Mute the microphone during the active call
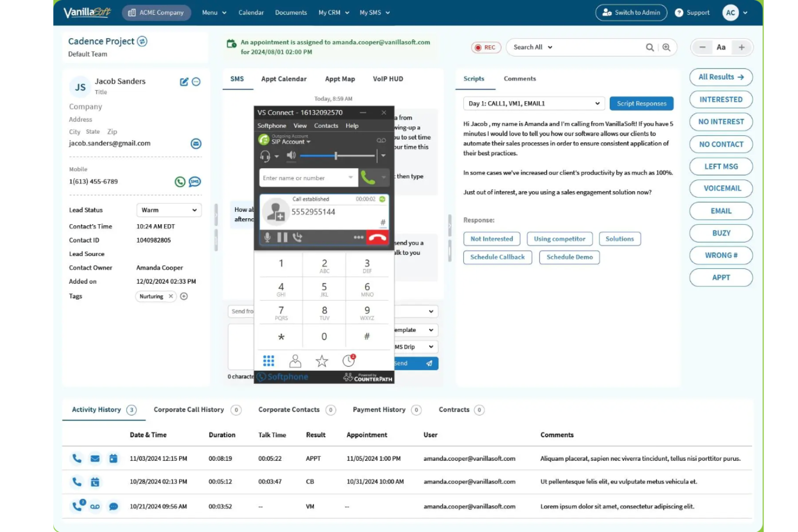The height and width of the screenshot is (532, 798). click(x=267, y=237)
